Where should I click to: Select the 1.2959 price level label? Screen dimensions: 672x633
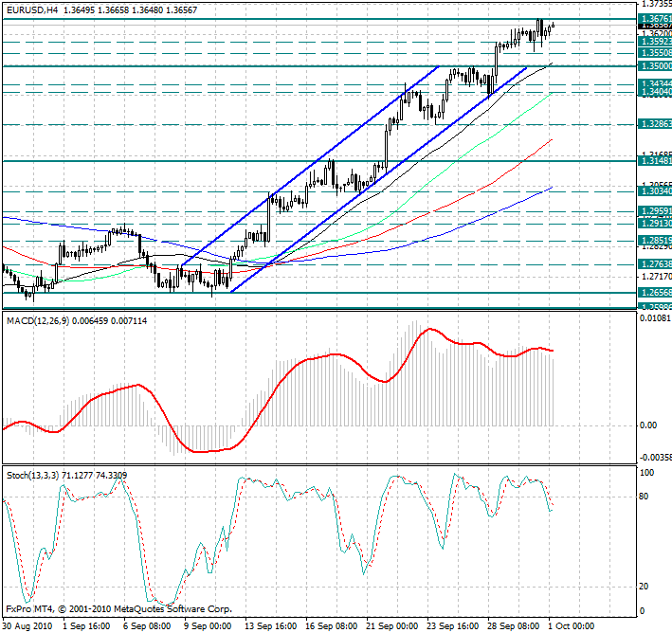(655, 211)
